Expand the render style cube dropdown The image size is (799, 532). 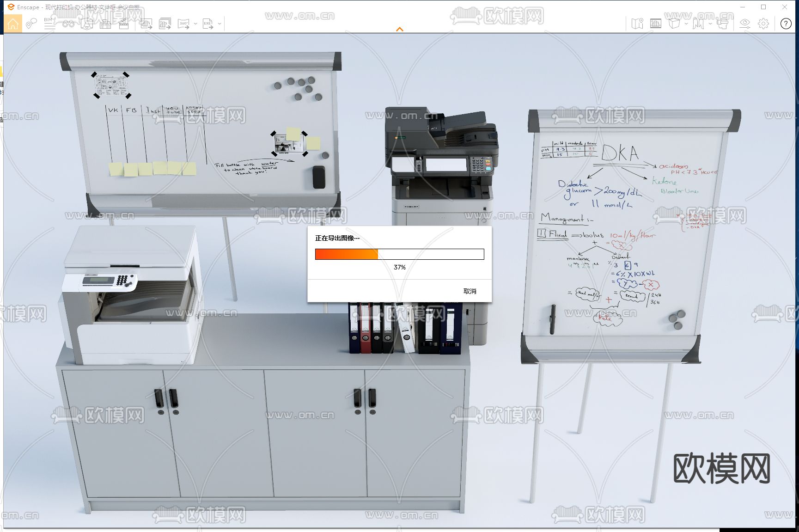[686, 24]
